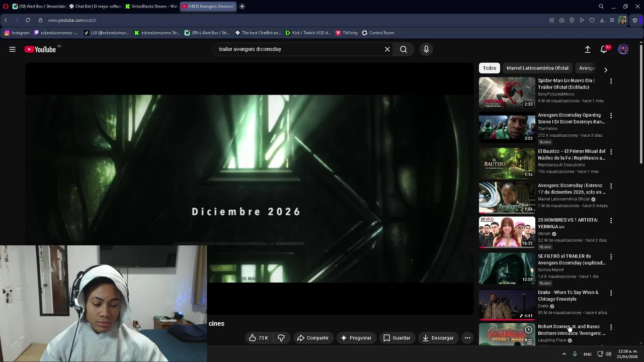Viewport: 644px width, 362px height.
Task: Run the search with the magnifier button
Action: pyautogui.click(x=404, y=49)
